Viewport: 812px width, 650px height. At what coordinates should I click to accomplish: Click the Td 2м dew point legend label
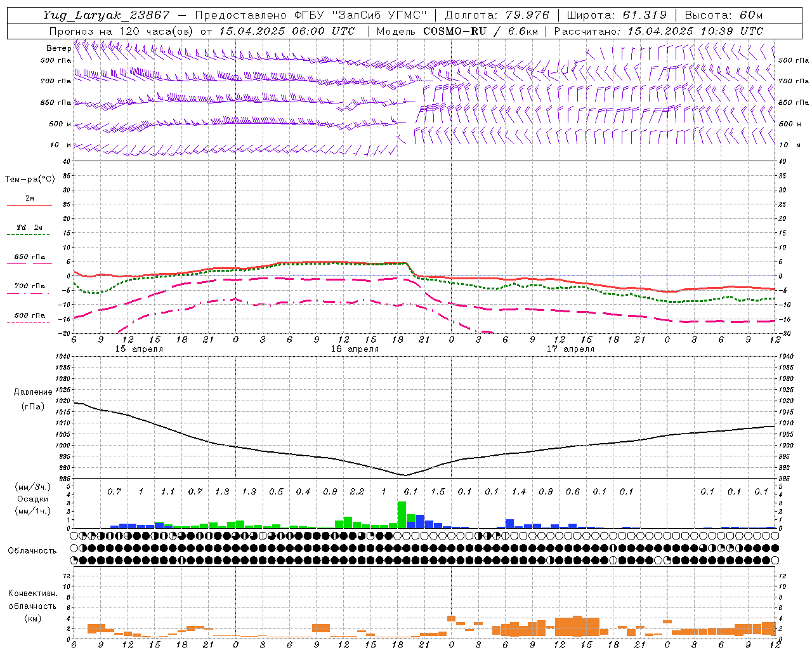click(30, 227)
